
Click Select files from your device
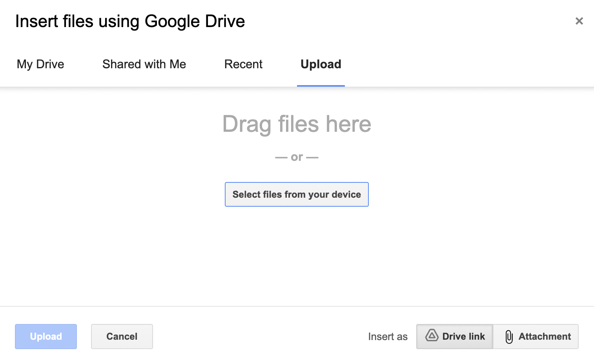point(297,195)
